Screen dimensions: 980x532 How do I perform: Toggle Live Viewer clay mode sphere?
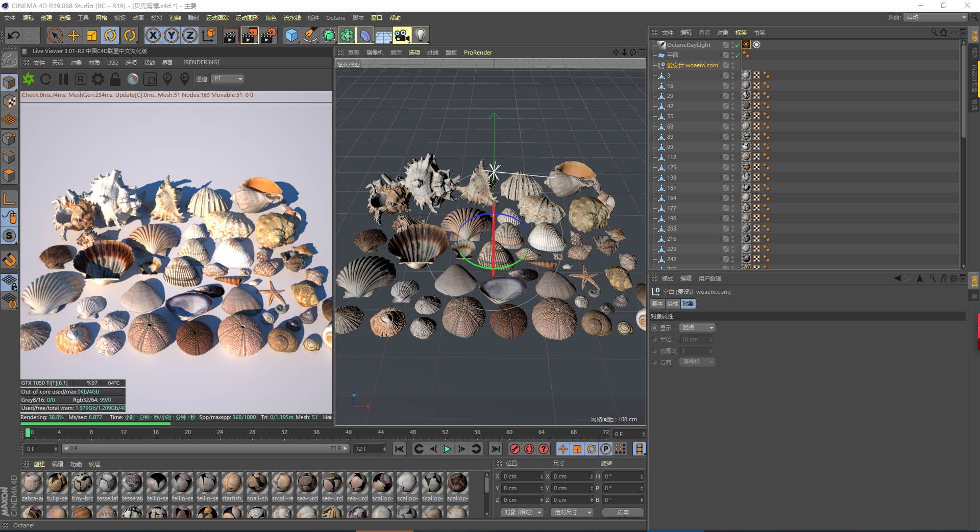pyautogui.click(x=133, y=79)
